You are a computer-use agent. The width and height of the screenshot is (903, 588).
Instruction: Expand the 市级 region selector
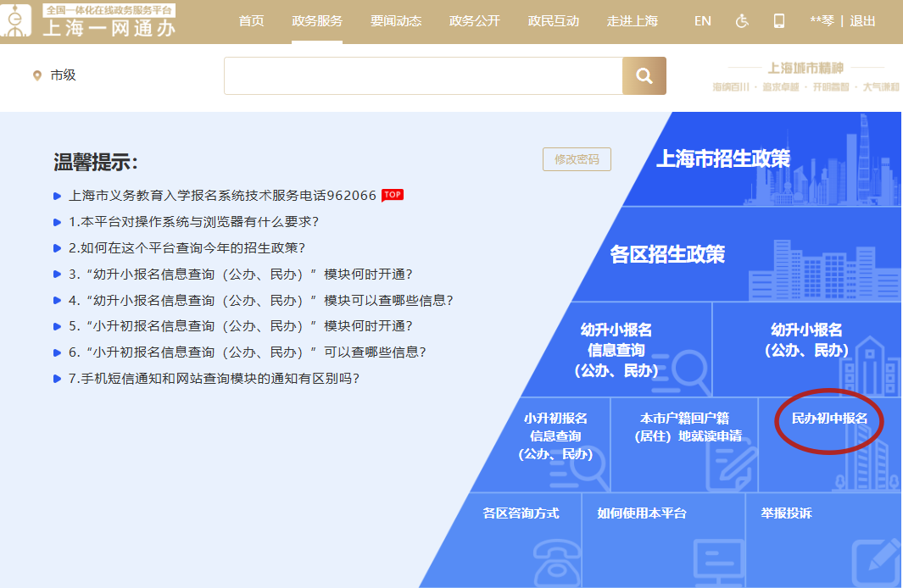[63, 75]
